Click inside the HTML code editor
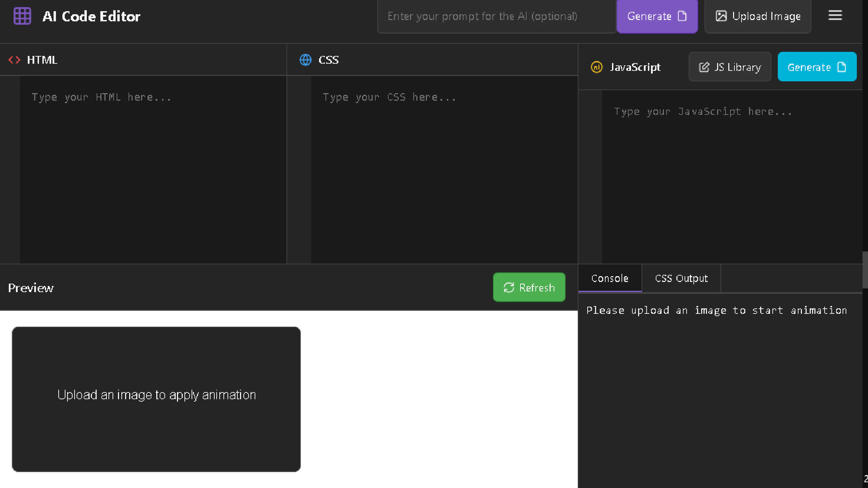The height and width of the screenshot is (488, 868). click(153, 169)
